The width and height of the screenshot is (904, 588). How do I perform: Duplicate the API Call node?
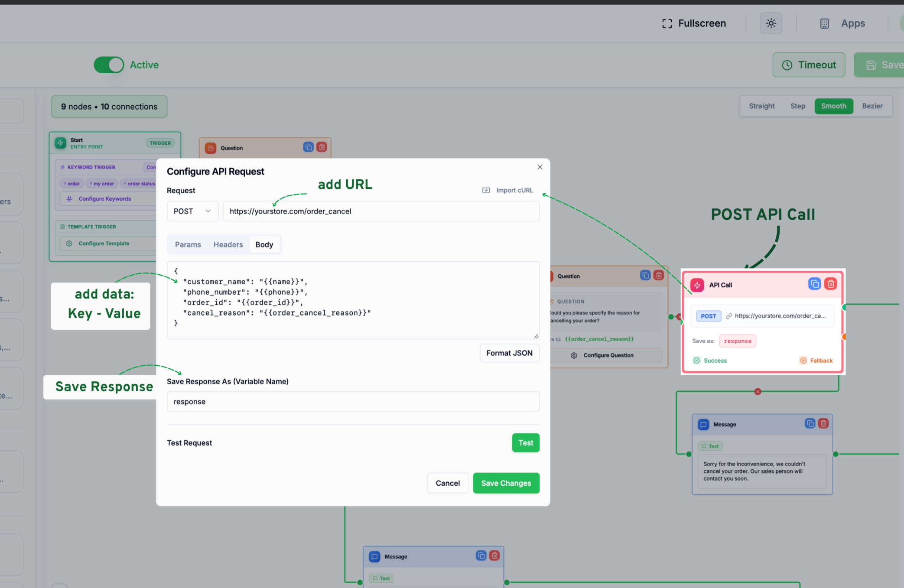(x=814, y=284)
